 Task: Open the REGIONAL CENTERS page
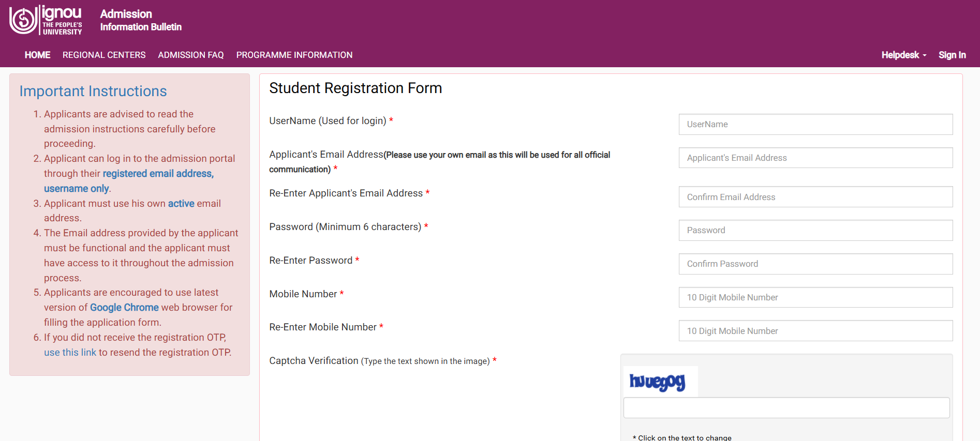coord(103,55)
